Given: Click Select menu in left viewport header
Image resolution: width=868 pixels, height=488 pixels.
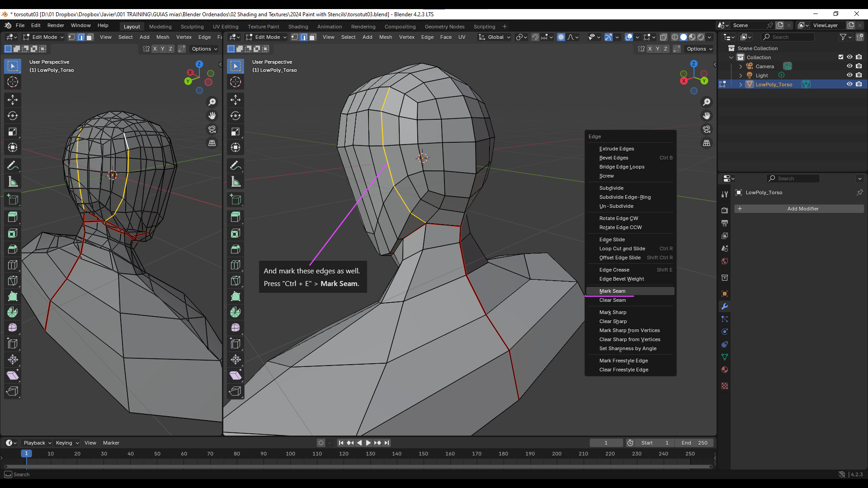Looking at the screenshot, I should pyautogui.click(x=126, y=37).
